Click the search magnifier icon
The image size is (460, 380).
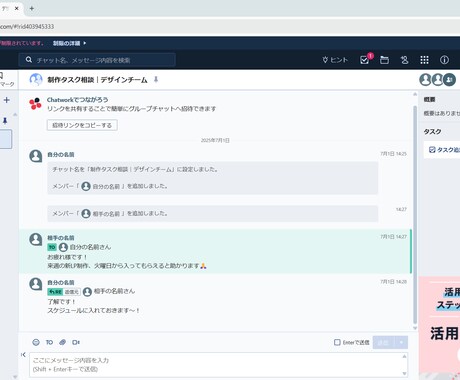(29, 60)
